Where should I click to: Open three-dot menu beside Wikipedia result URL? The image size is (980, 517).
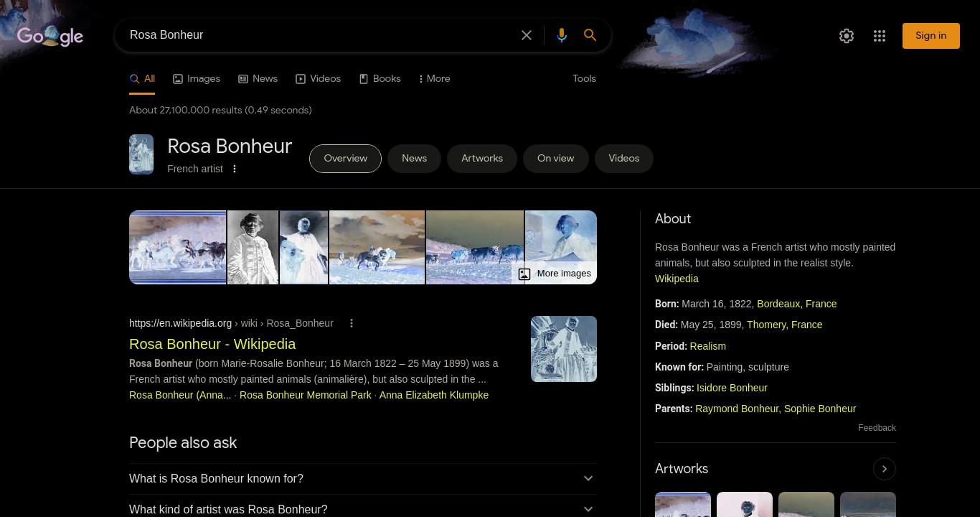[x=352, y=324]
